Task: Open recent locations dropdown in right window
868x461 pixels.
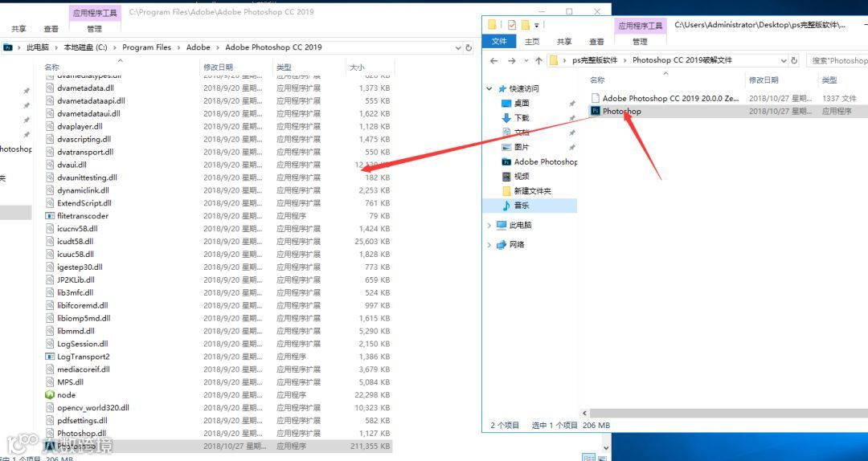Action: tap(526, 61)
